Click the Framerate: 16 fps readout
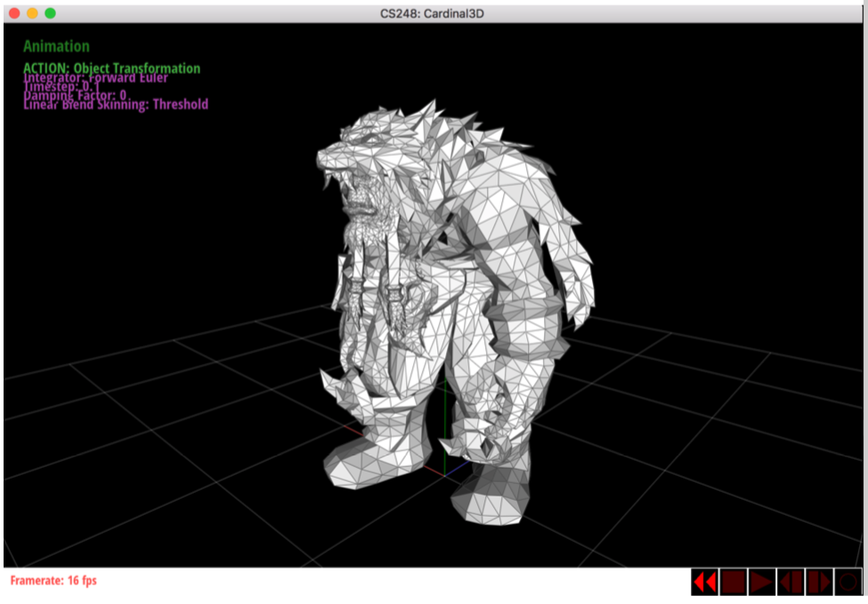 pyautogui.click(x=53, y=581)
